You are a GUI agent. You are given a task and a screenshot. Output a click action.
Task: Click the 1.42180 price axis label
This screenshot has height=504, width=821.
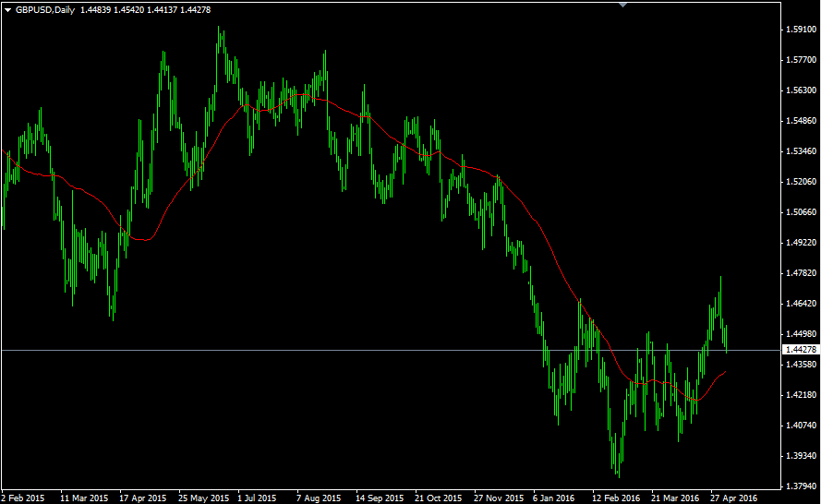[801, 395]
